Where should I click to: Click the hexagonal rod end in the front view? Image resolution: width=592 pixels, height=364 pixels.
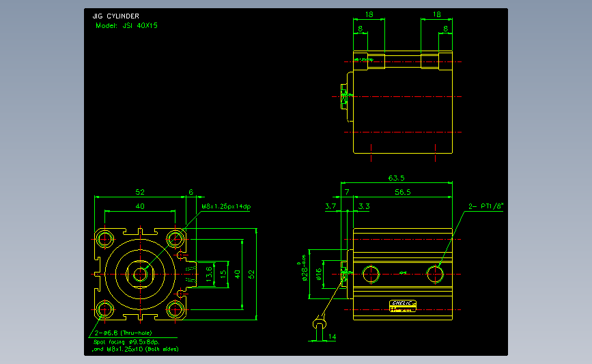[x=140, y=274]
